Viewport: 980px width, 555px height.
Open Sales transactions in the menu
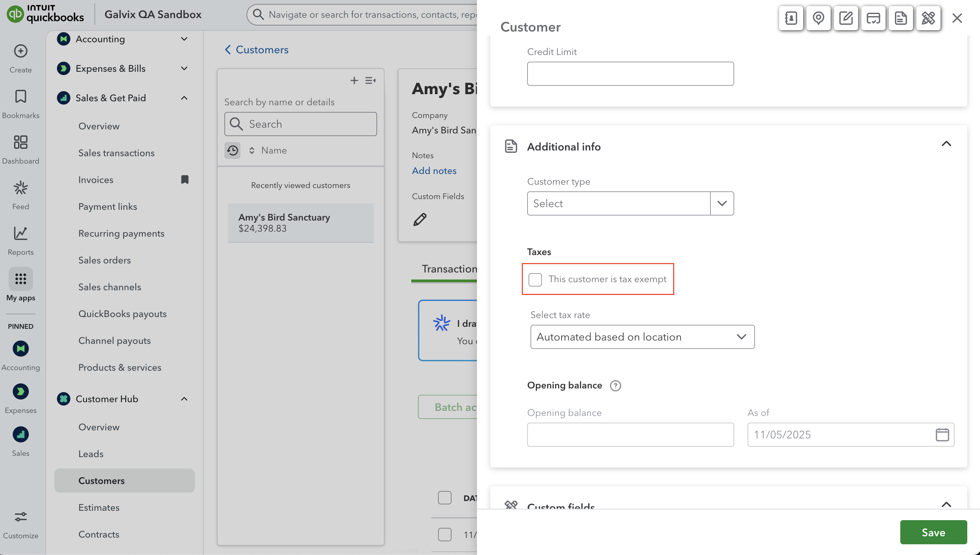click(116, 153)
